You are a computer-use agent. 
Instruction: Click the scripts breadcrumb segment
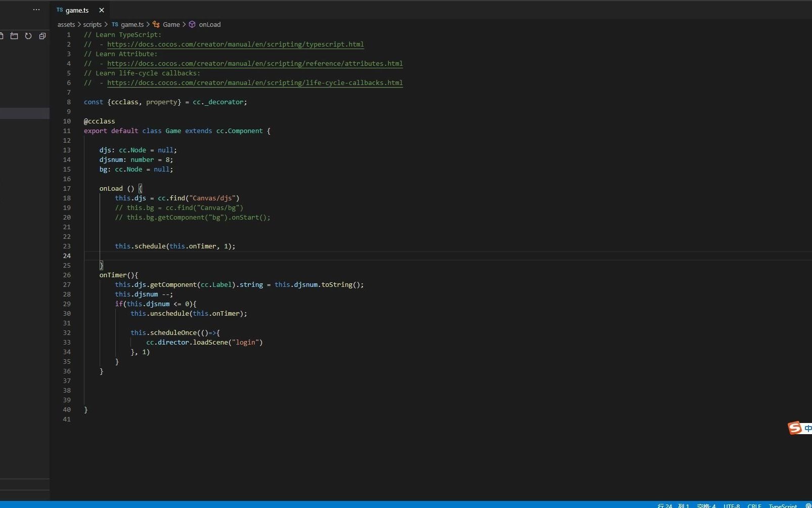click(93, 24)
